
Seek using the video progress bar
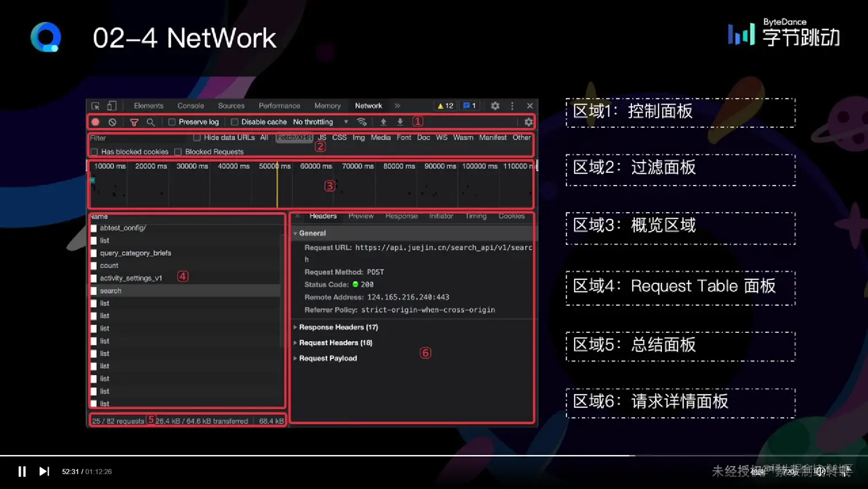[x=434, y=456]
